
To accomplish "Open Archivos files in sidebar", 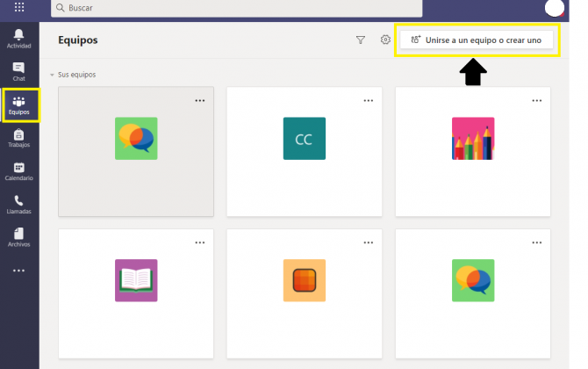I will coord(18,237).
